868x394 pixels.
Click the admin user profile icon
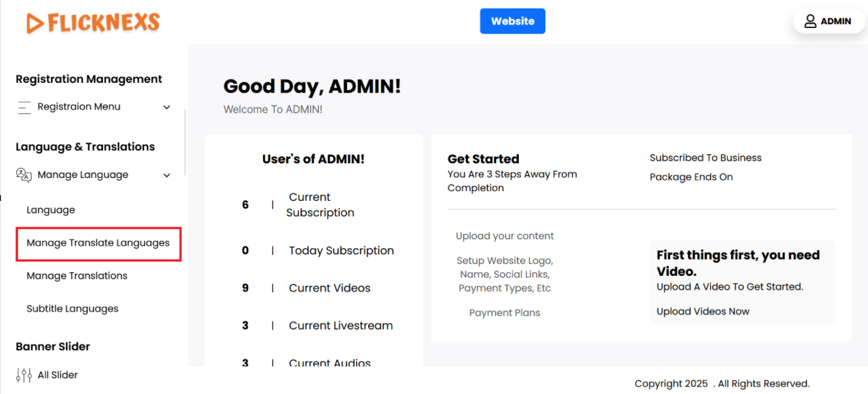point(810,22)
